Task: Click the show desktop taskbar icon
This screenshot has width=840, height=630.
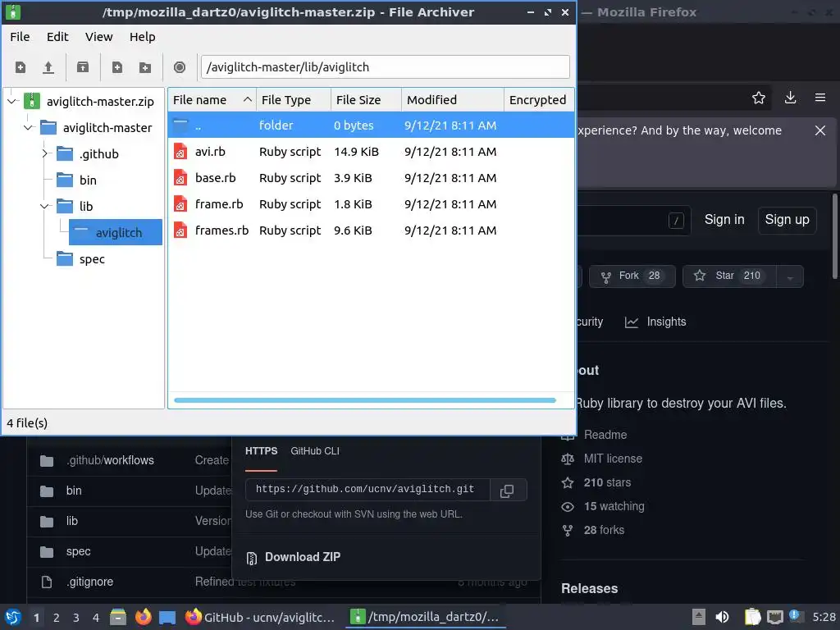Action: point(167,617)
